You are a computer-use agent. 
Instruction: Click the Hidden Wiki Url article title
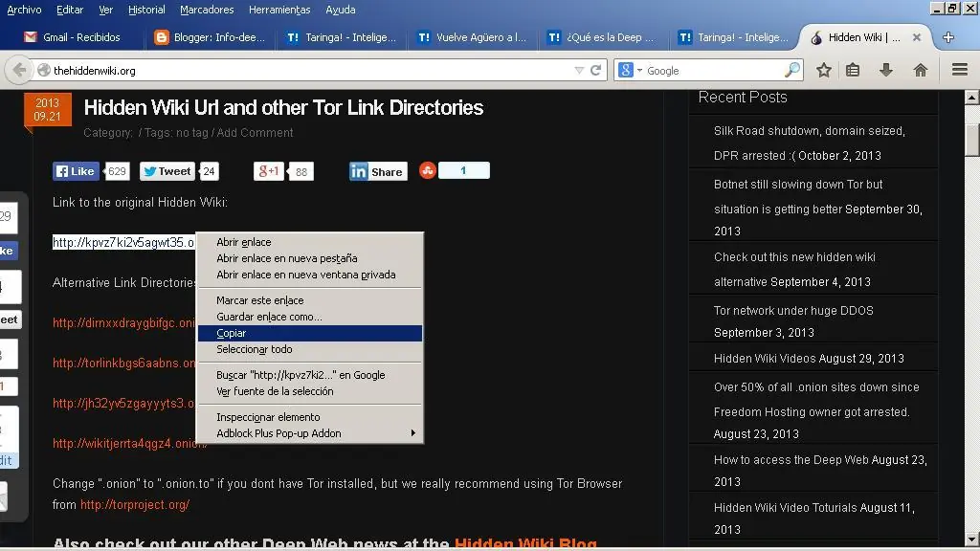pyautogui.click(x=283, y=108)
